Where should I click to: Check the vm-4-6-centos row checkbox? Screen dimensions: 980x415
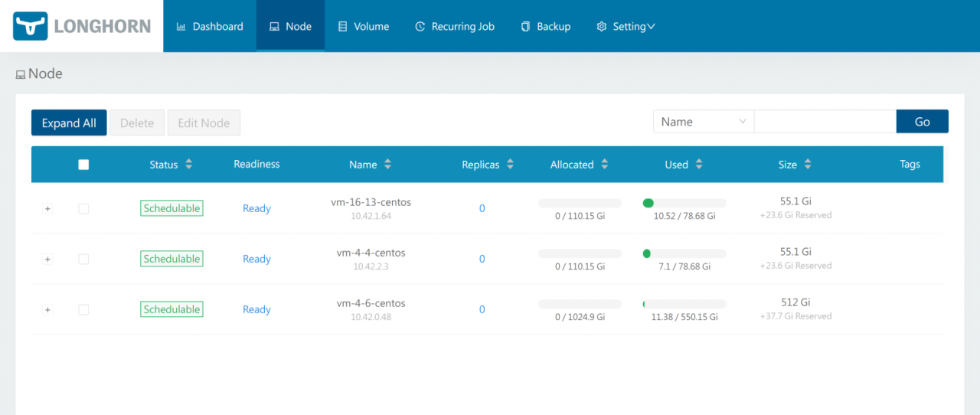83,310
